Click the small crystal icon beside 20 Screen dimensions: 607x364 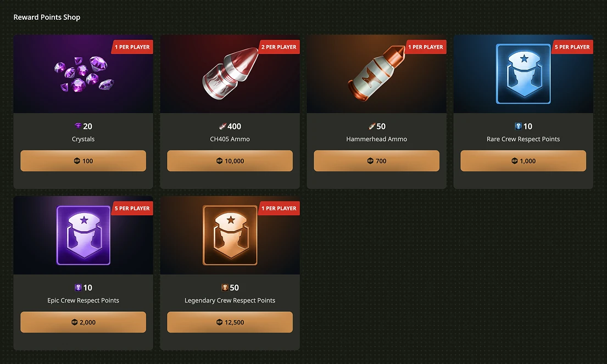pos(78,126)
